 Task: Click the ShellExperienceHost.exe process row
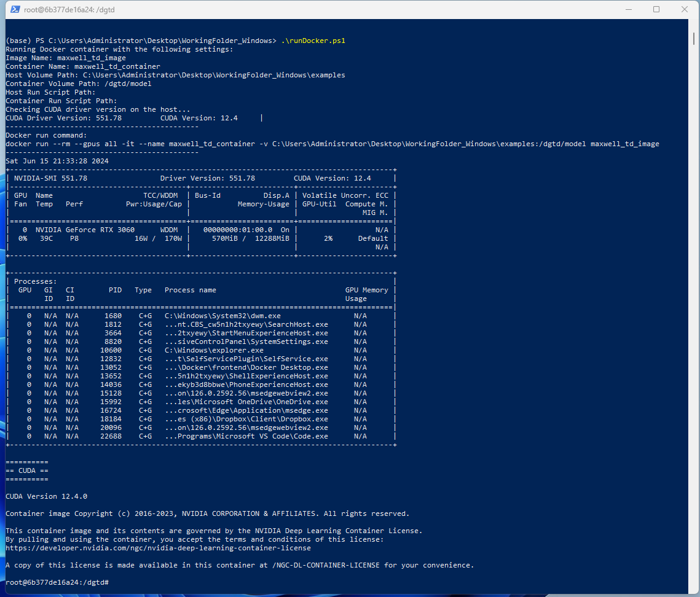[x=201, y=376]
